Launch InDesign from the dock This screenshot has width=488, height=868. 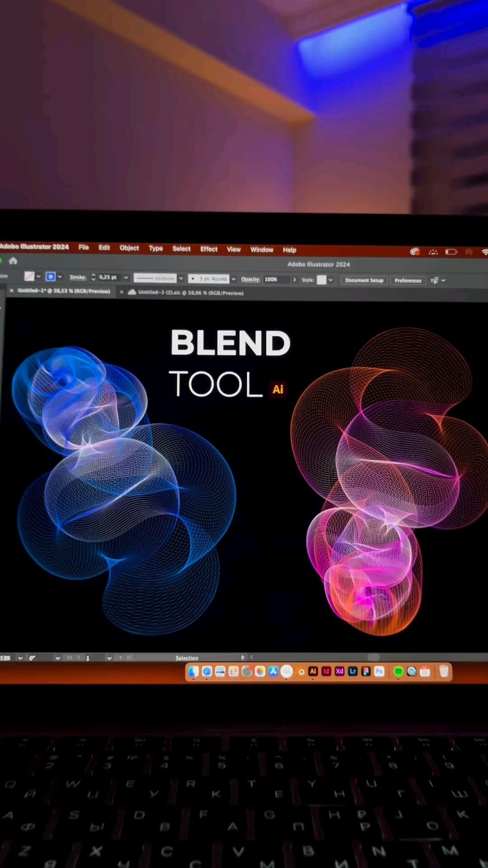pyautogui.click(x=326, y=671)
